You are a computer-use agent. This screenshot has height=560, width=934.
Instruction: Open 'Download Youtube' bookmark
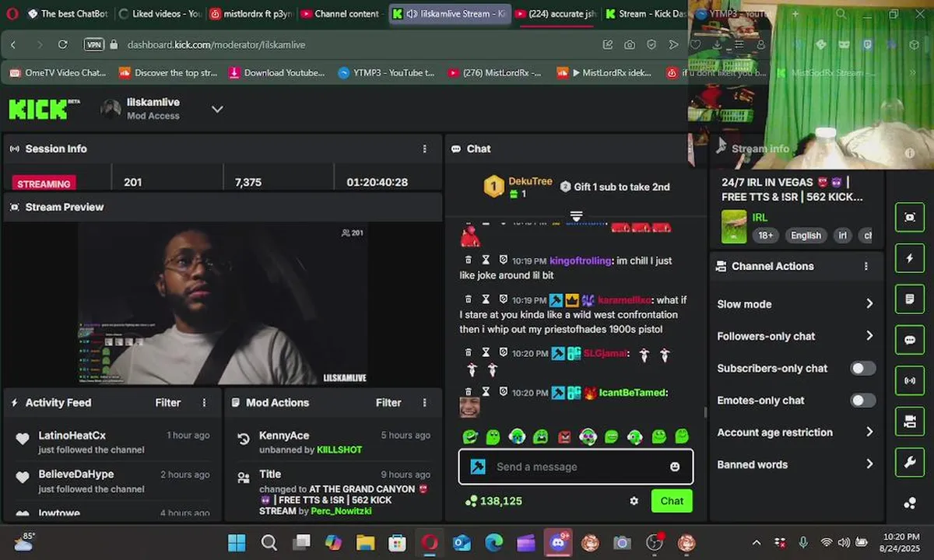(x=277, y=72)
